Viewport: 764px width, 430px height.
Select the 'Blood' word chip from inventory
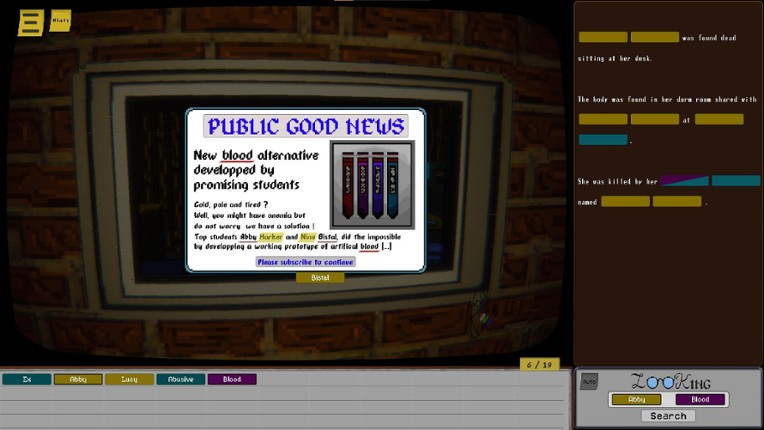(x=232, y=379)
